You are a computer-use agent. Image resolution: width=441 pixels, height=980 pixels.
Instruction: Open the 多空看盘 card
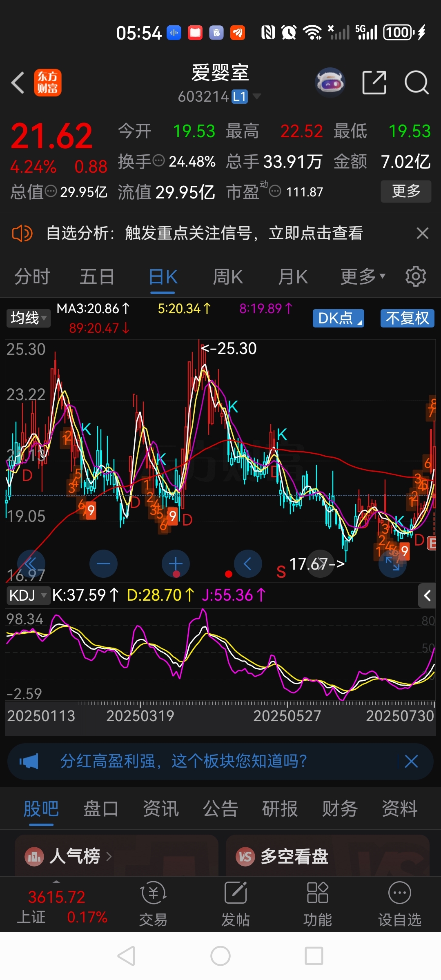coord(327,855)
